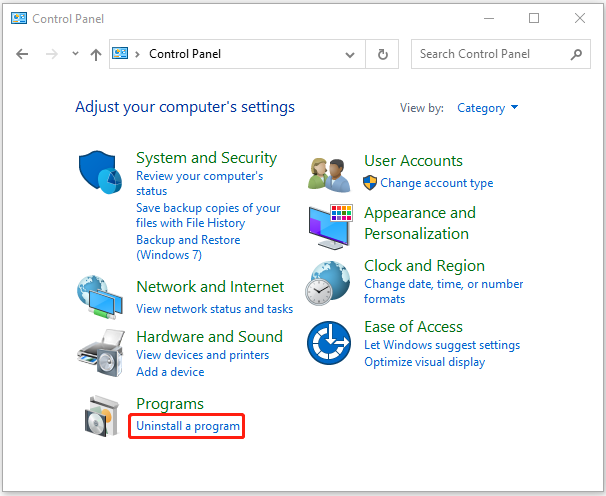Viewport: 606px width, 496px height.
Task: Click the Hardware and Sound printer icon
Action: [x=101, y=353]
